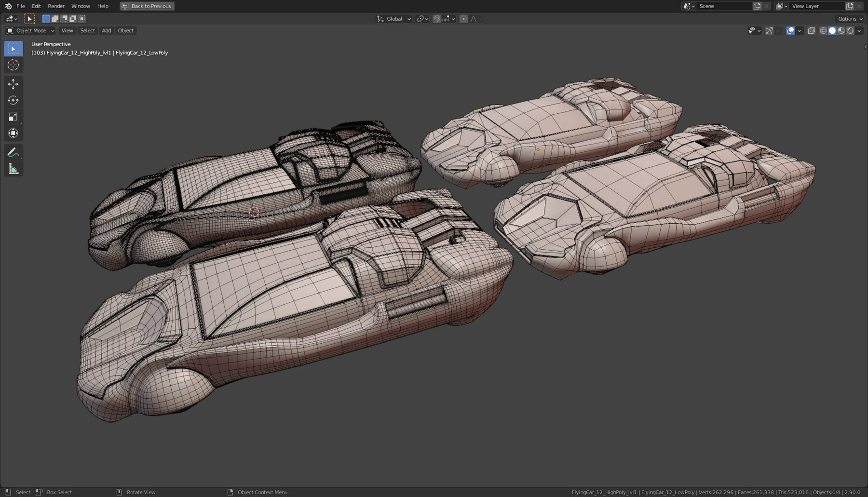Image resolution: width=868 pixels, height=497 pixels.
Task: Switch viewport to Material Preview shading
Action: tap(841, 30)
